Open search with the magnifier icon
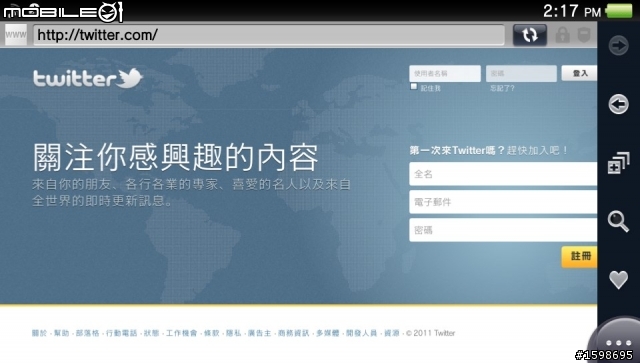The width and height of the screenshot is (640, 363). click(x=618, y=222)
